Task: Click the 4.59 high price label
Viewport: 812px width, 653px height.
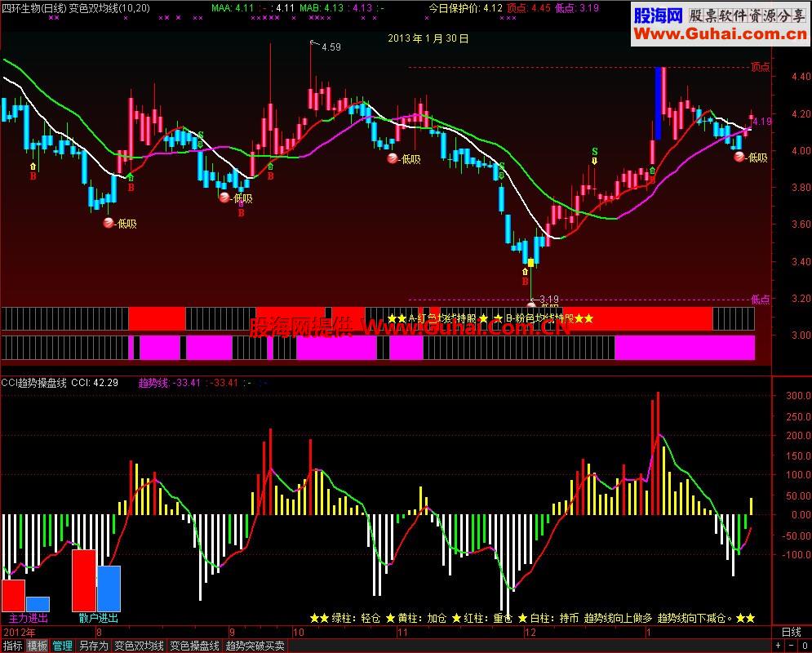Action: [x=331, y=47]
